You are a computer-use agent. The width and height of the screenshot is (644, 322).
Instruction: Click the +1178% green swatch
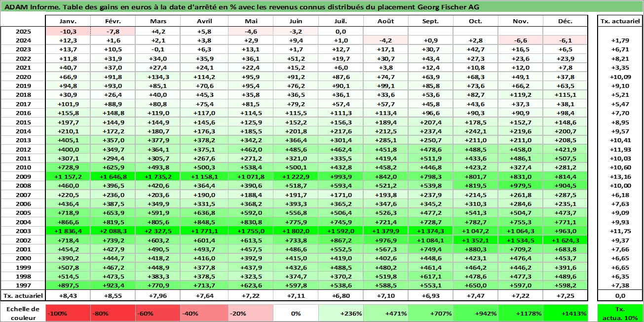[x=520, y=314]
